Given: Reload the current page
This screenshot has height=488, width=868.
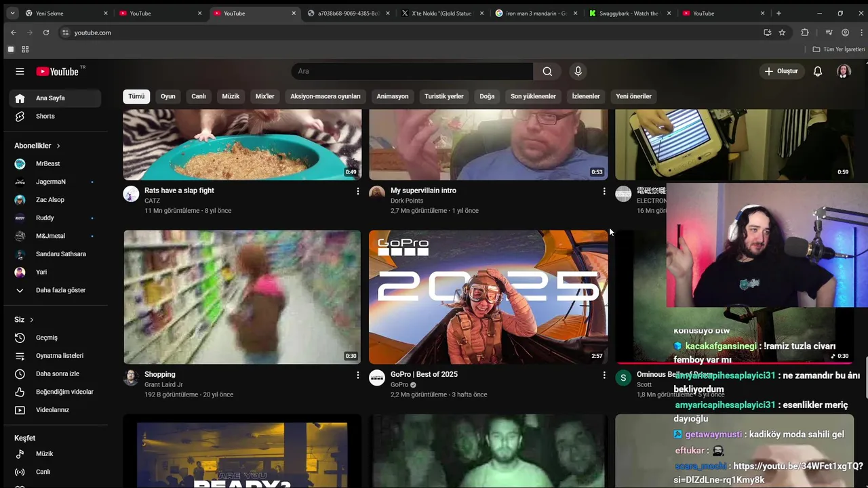Looking at the screenshot, I should click(x=45, y=33).
